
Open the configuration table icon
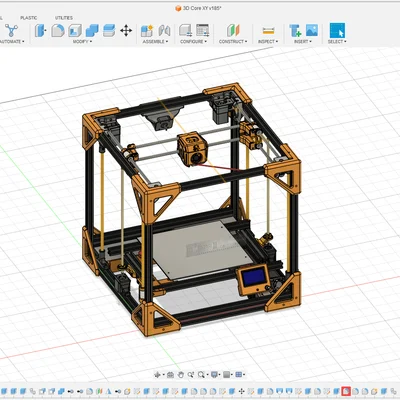(202, 30)
